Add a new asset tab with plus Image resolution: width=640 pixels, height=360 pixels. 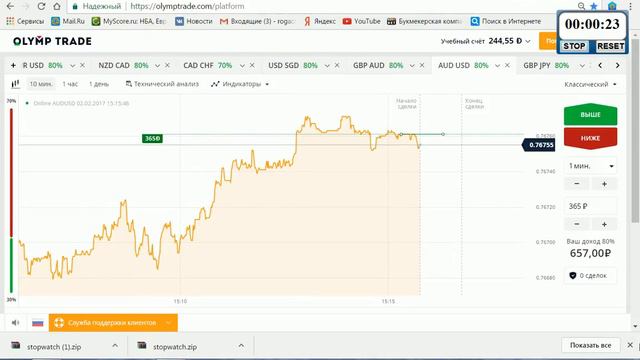(x=13, y=65)
